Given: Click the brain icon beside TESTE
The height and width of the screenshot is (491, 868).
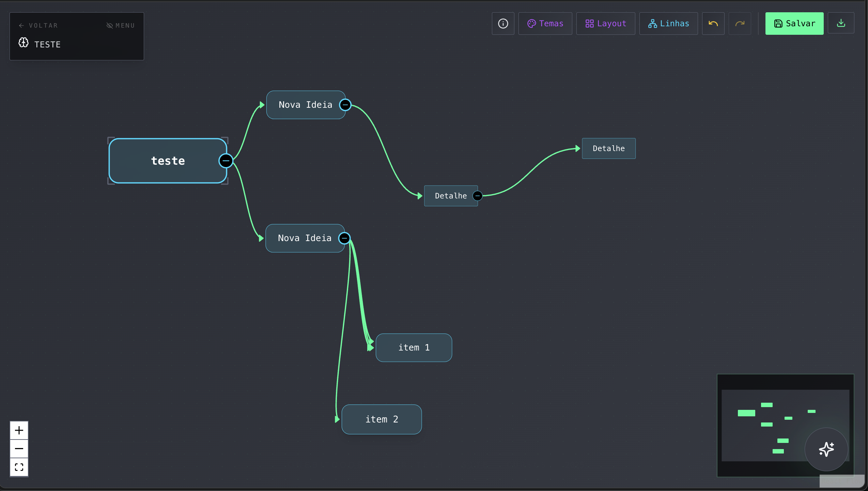Looking at the screenshot, I should (24, 43).
